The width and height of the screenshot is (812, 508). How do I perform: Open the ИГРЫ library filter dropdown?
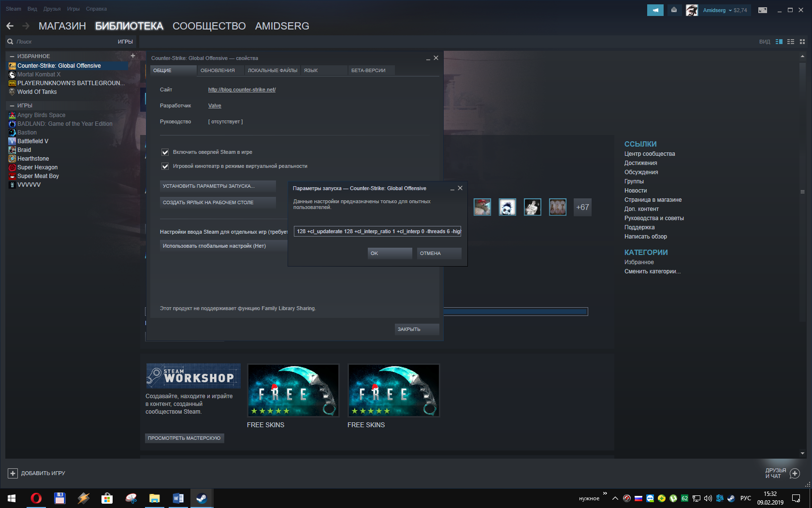125,42
